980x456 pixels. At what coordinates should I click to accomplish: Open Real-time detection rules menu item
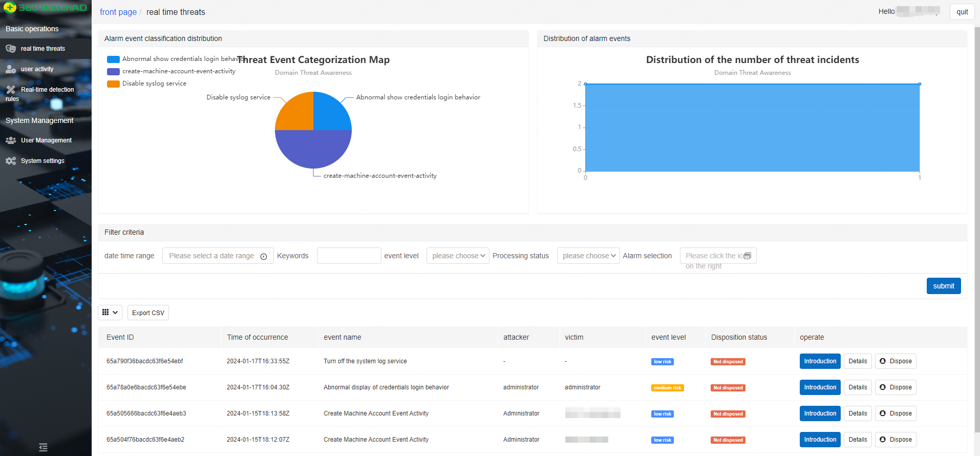tap(46, 94)
